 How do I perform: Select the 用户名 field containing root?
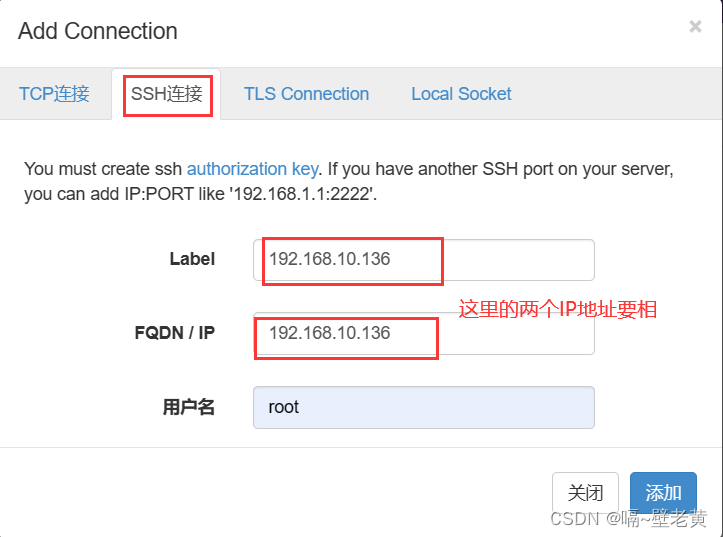tap(423, 407)
